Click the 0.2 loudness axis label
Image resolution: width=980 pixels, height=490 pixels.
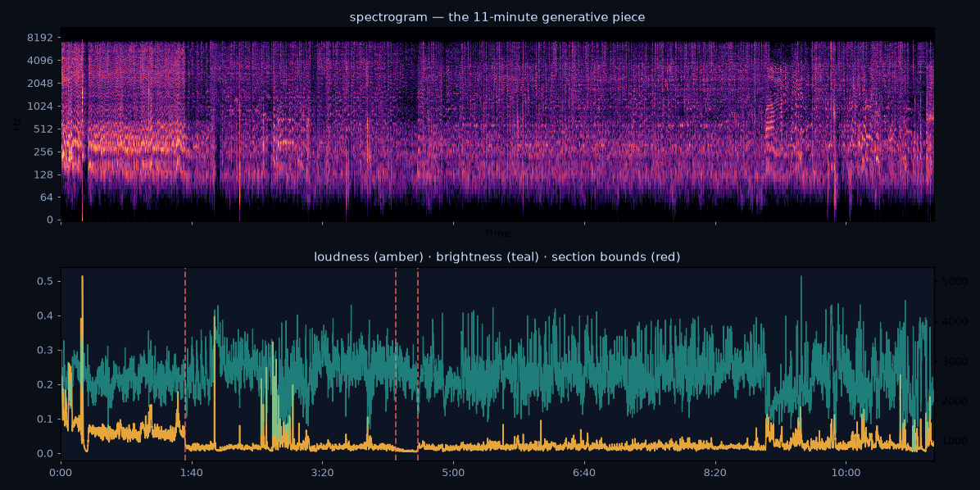pos(47,384)
